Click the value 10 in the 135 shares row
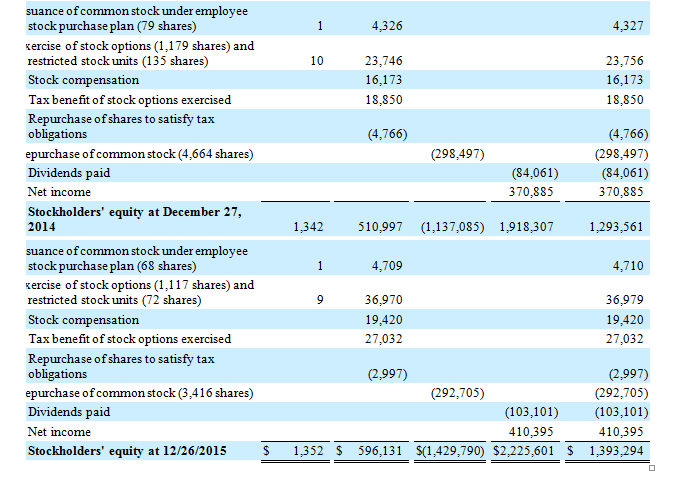The width and height of the screenshot is (677, 501). click(316, 61)
